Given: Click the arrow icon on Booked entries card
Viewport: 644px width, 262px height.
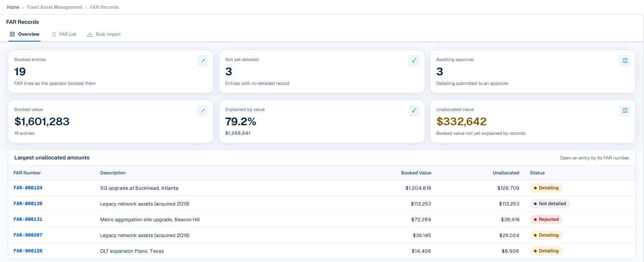Looking at the screenshot, I should click(203, 61).
